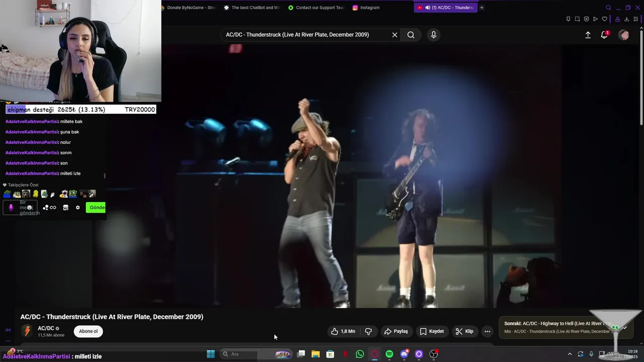Open the browser profile account icon
Viewport: 644px width, 362px height.
[x=617, y=19]
